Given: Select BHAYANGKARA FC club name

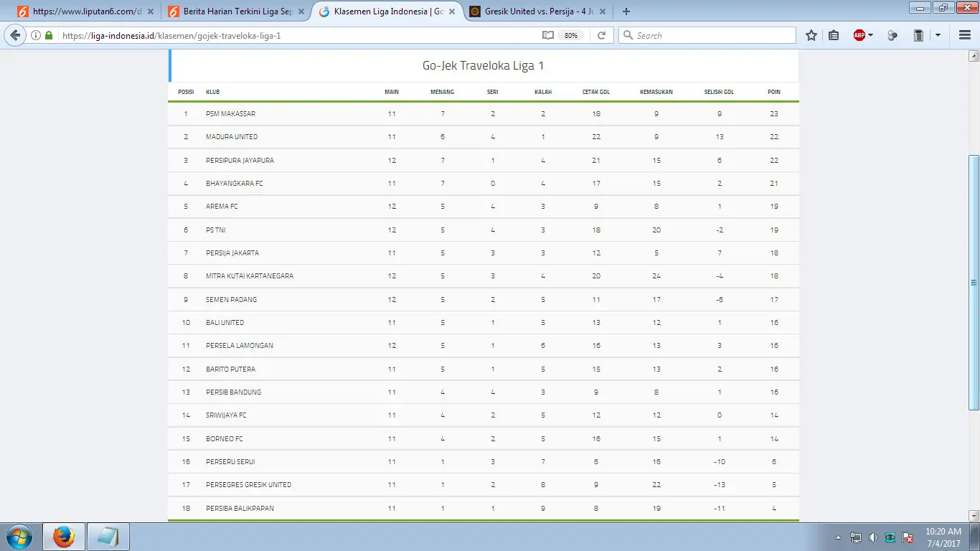Looking at the screenshot, I should point(235,183).
